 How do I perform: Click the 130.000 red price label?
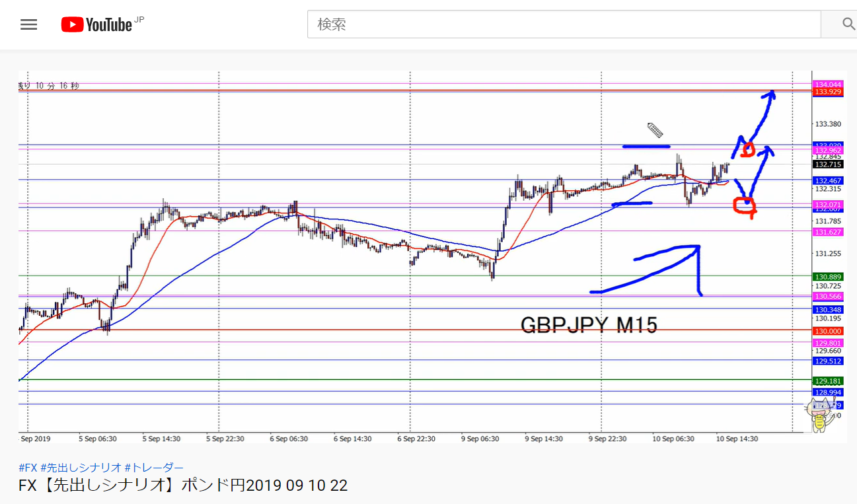pos(828,331)
